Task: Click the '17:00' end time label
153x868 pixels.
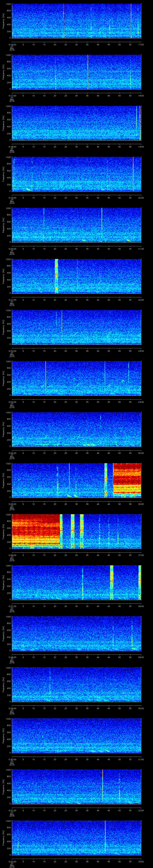Action: [141, 44]
